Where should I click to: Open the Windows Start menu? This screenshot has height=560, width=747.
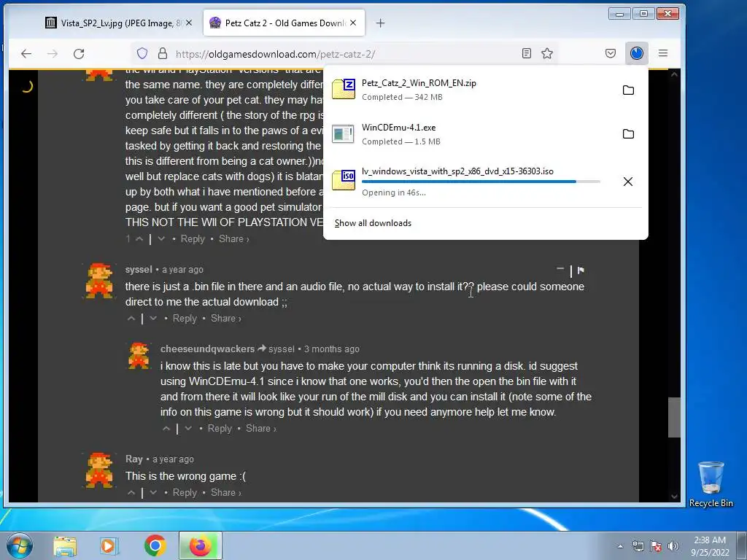point(19,545)
